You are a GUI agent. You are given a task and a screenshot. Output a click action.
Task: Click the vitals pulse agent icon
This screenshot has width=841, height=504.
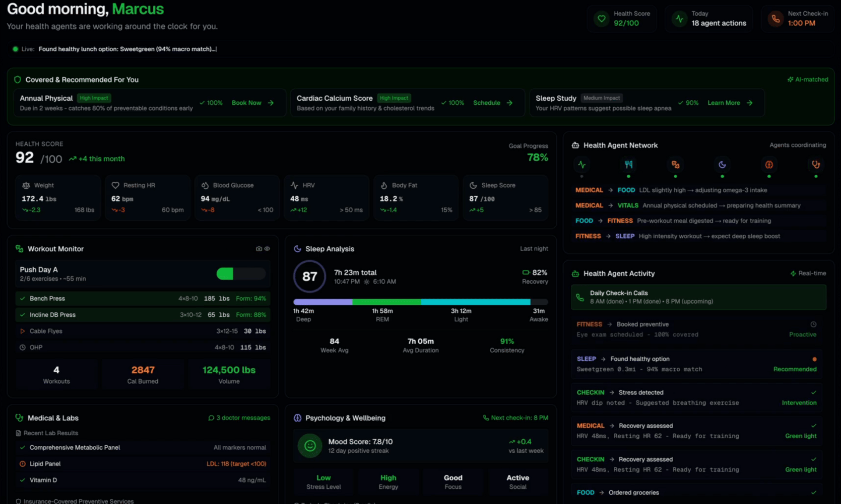(x=582, y=165)
